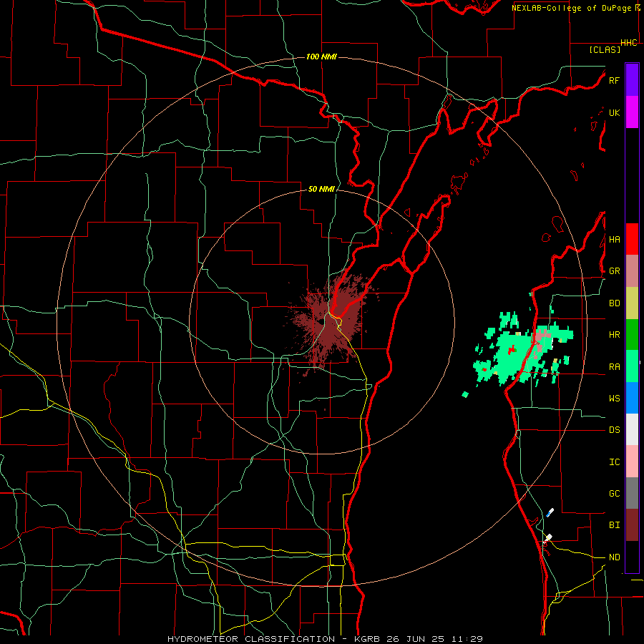Screen dimensions: 644x644
Task: Click the small isolated green rain pixel
Action: [x=465, y=394]
